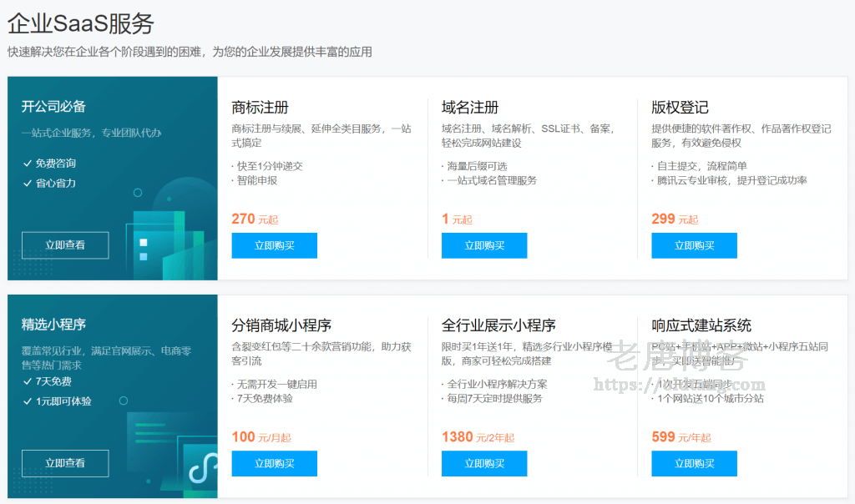Open the 版权登记 title link
Image resolution: width=855 pixels, height=504 pixels.
pyautogui.click(x=680, y=108)
